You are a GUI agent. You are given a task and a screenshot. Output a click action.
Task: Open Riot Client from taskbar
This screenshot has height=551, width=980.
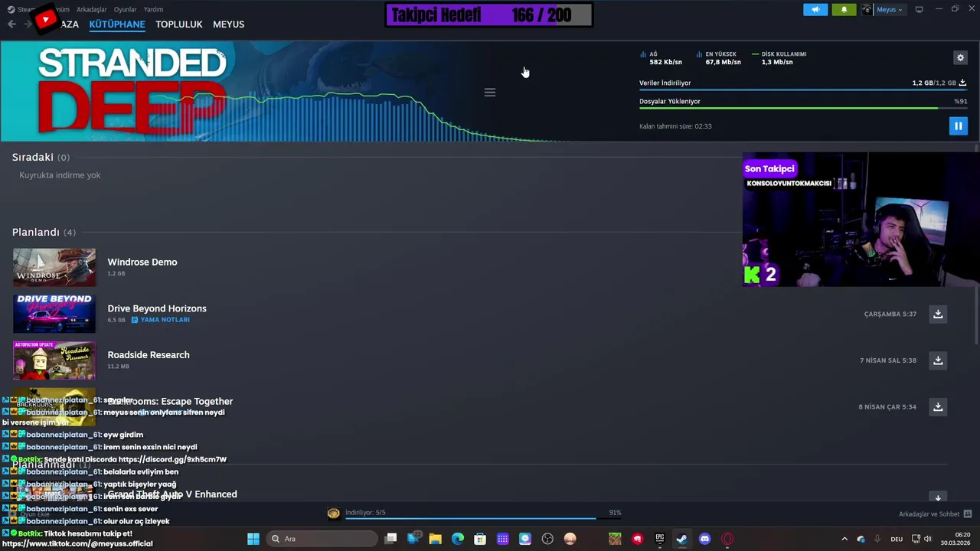click(x=637, y=539)
